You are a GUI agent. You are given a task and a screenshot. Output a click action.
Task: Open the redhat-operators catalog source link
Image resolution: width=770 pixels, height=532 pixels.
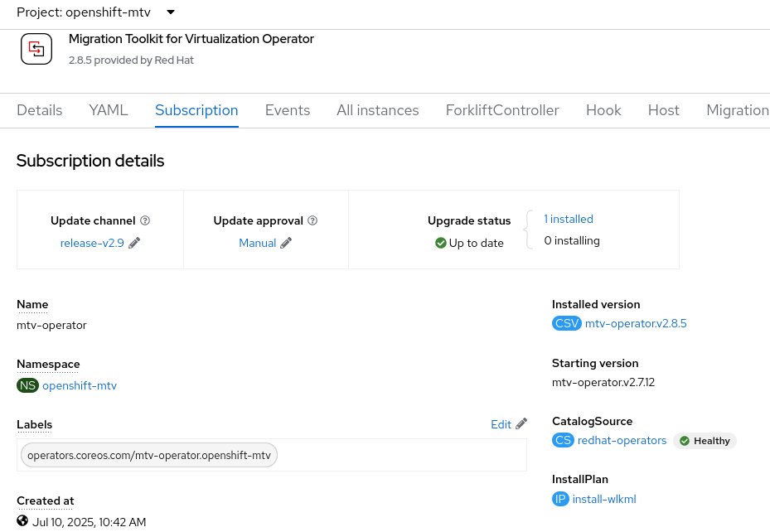click(622, 440)
